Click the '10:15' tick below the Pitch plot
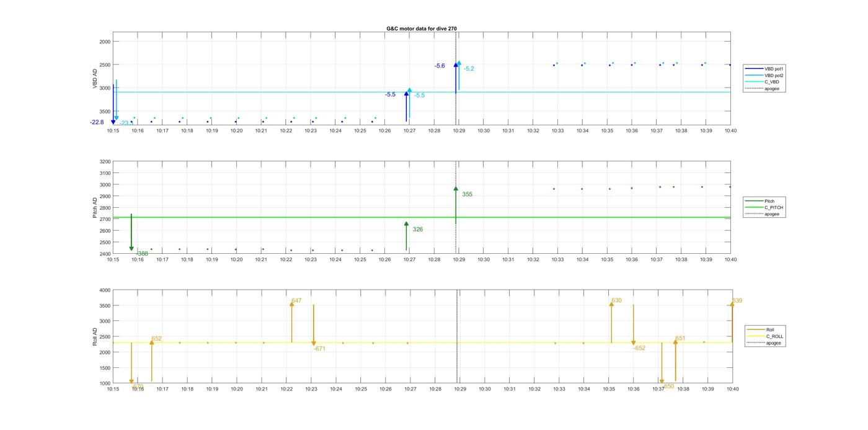 click(113, 259)
